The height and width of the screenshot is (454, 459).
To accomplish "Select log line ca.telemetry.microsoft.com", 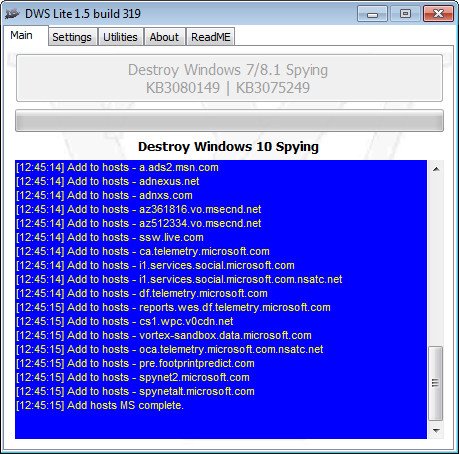I will point(143,251).
